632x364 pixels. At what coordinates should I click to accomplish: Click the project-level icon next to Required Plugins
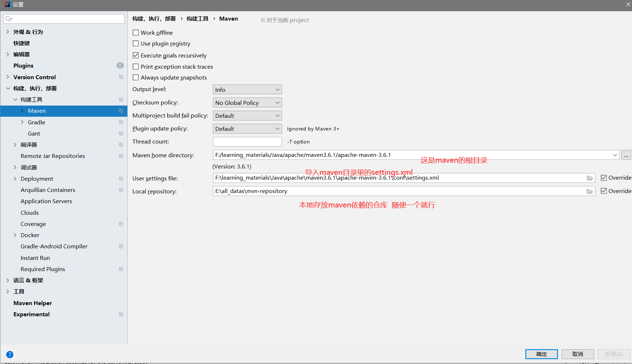pos(121,269)
